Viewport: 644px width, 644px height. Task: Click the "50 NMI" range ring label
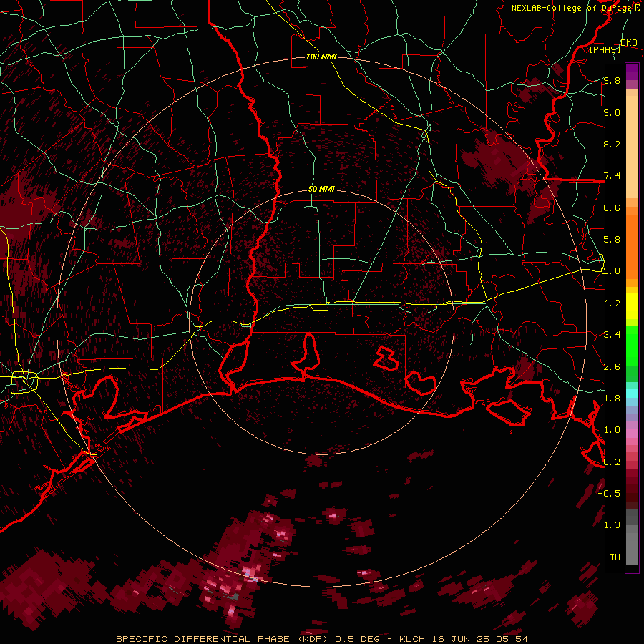pos(321,190)
